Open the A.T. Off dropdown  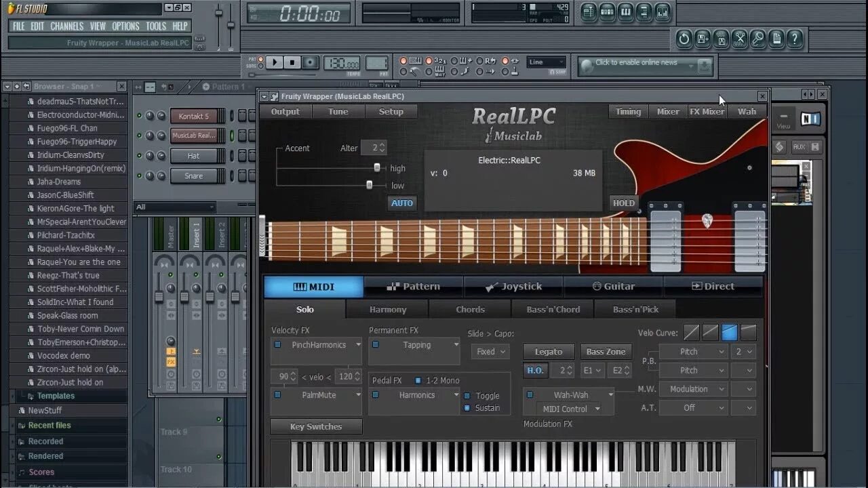click(x=693, y=408)
